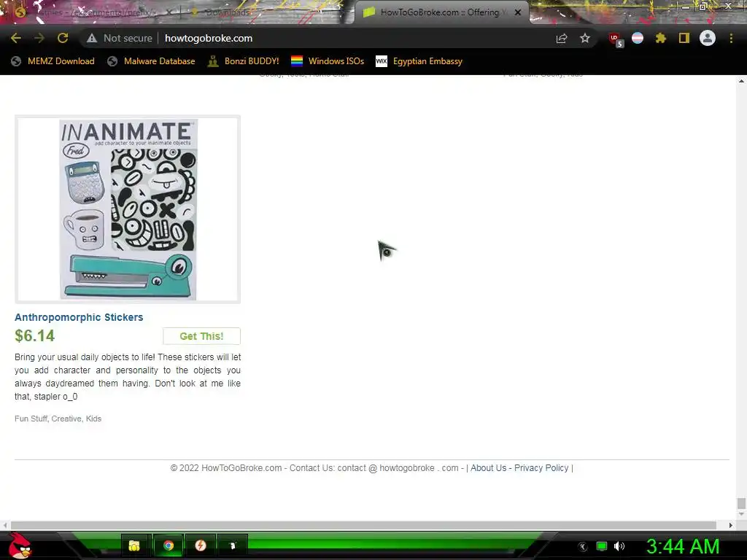Show hidden system tray icons
Image resolution: width=747 pixels, height=560 pixels.
pos(583,547)
